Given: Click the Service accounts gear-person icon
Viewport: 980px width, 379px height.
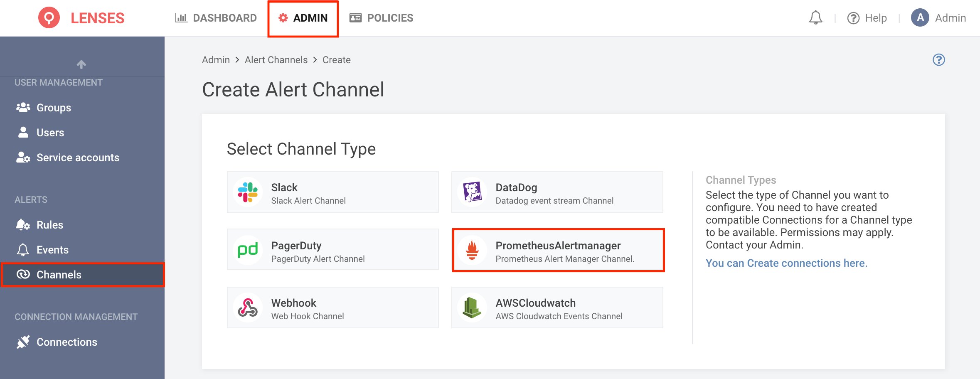Looking at the screenshot, I should 23,157.
